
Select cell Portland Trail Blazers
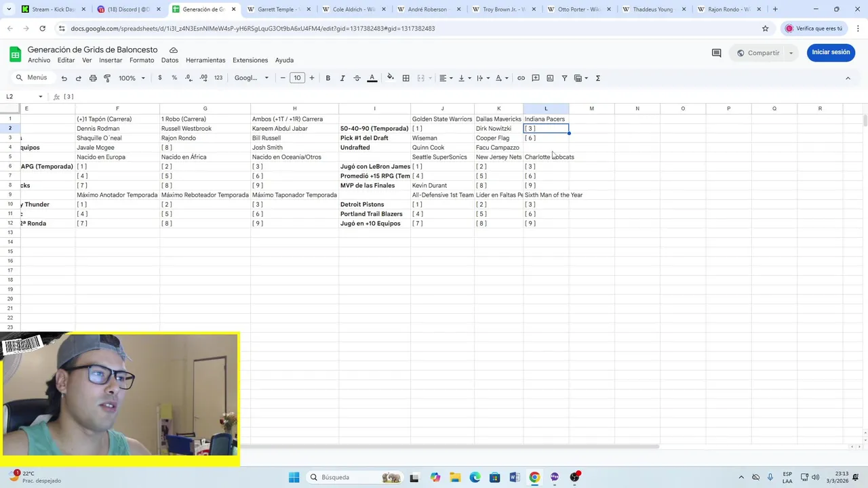click(x=374, y=213)
